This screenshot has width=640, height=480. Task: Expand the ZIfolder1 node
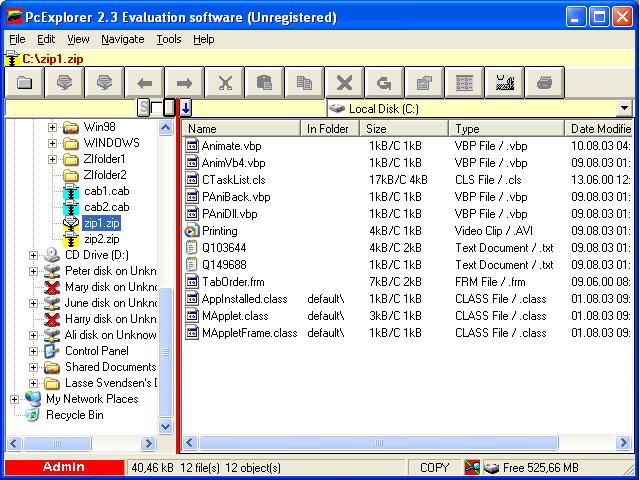tap(52, 159)
